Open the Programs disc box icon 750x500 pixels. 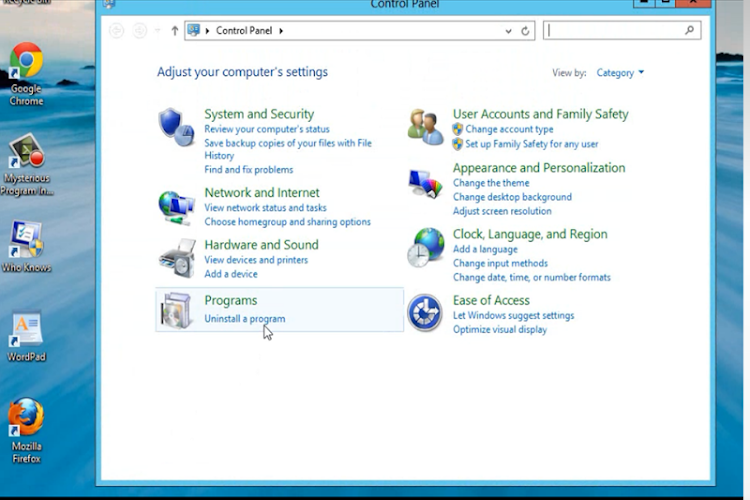coord(176,311)
